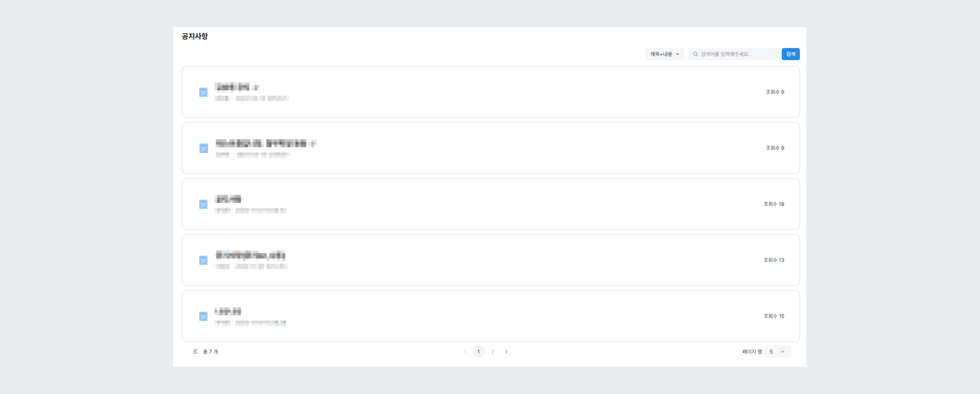Go to next page with right arrow
Image resolution: width=980 pixels, height=394 pixels.
click(506, 352)
